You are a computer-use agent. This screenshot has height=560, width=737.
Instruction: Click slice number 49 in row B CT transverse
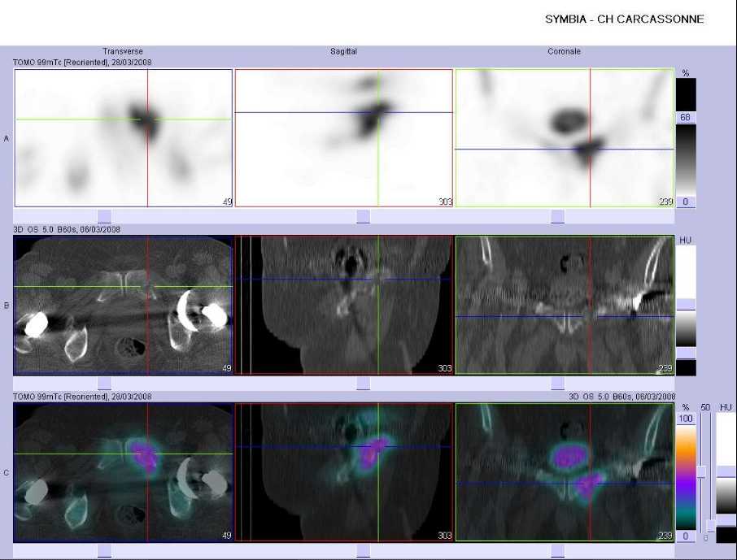pyautogui.click(x=227, y=368)
